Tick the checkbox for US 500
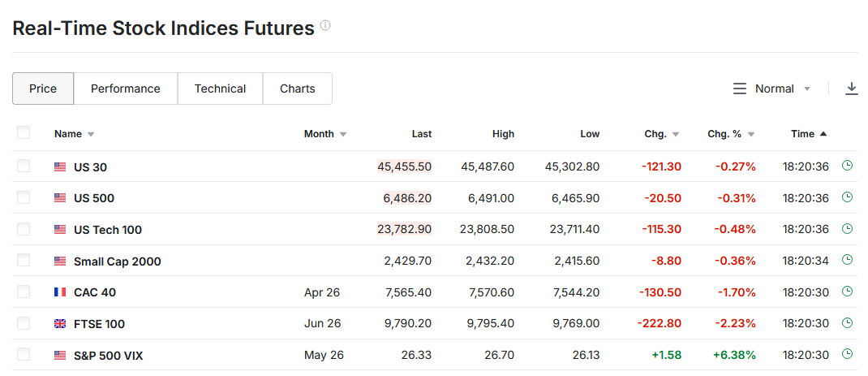 pos(24,197)
